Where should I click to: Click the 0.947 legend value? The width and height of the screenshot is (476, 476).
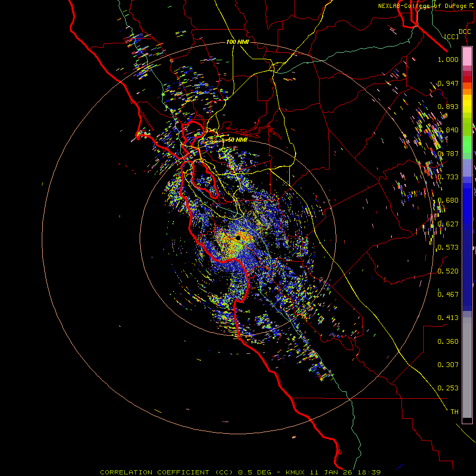(448, 83)
